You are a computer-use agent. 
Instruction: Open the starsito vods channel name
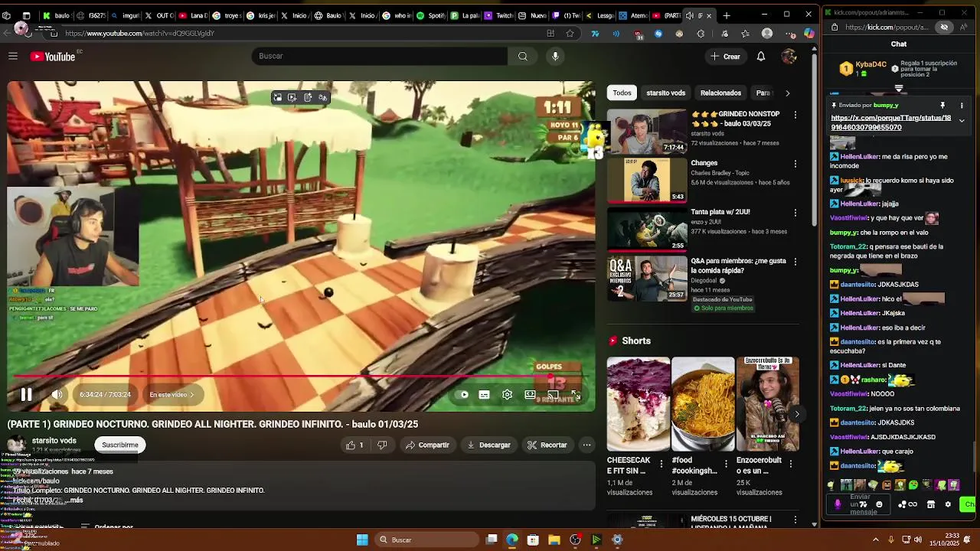tap(54, 441)
